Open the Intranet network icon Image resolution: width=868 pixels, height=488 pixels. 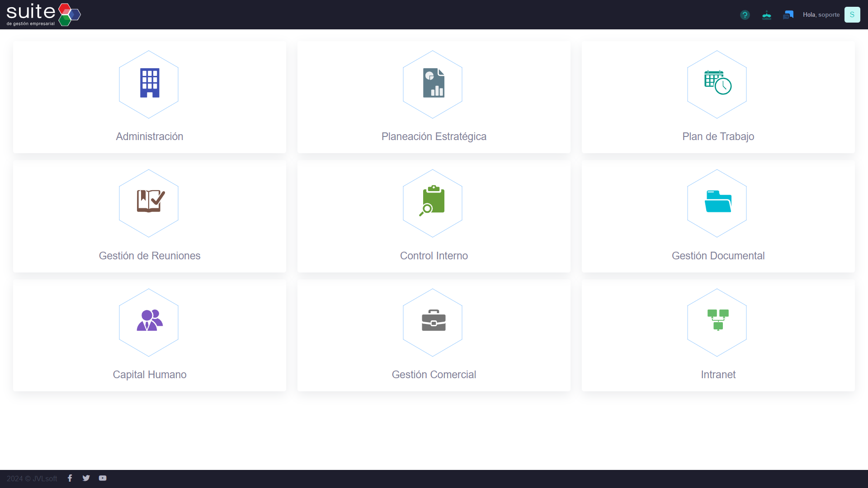click(718, 320)
